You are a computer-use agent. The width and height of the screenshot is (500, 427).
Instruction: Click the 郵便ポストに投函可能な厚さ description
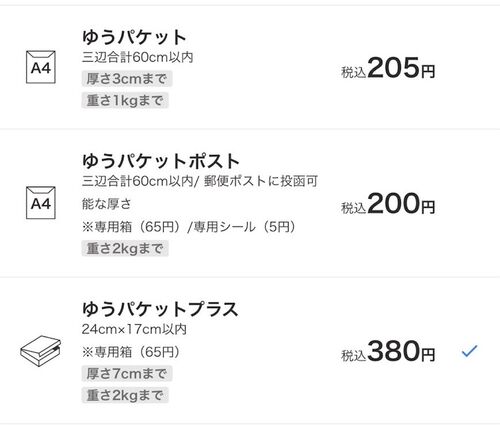point(200,192)
